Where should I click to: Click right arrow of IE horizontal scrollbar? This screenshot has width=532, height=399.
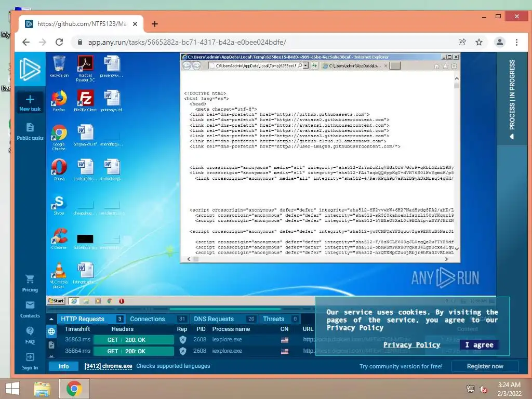(x=446, y=259)
